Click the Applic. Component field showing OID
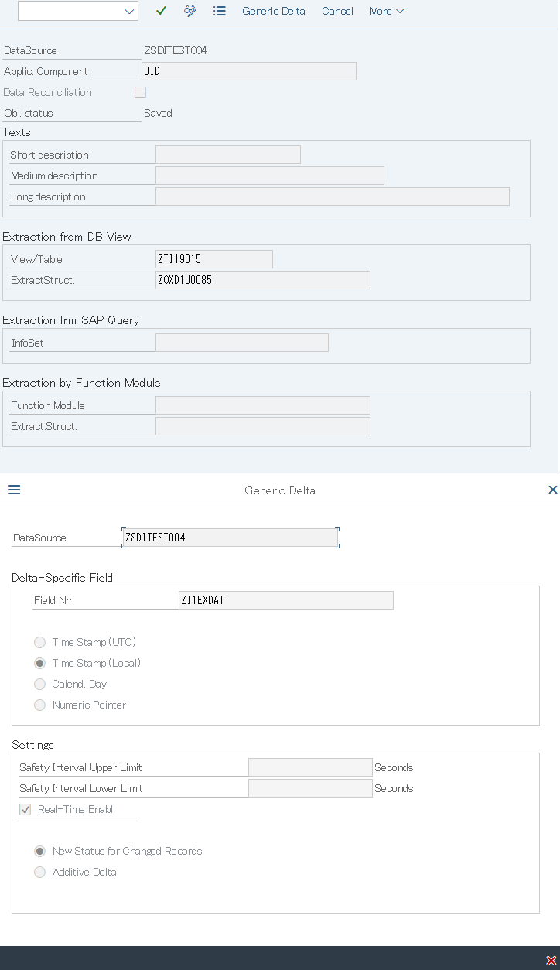Image resolution: width=560 pixels, height=970 pixels. pyautogui.click(x=248, y=70)
